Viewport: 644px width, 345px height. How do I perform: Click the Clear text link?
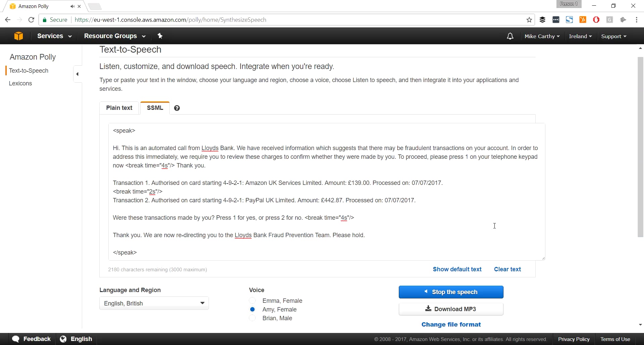(507, 269)
